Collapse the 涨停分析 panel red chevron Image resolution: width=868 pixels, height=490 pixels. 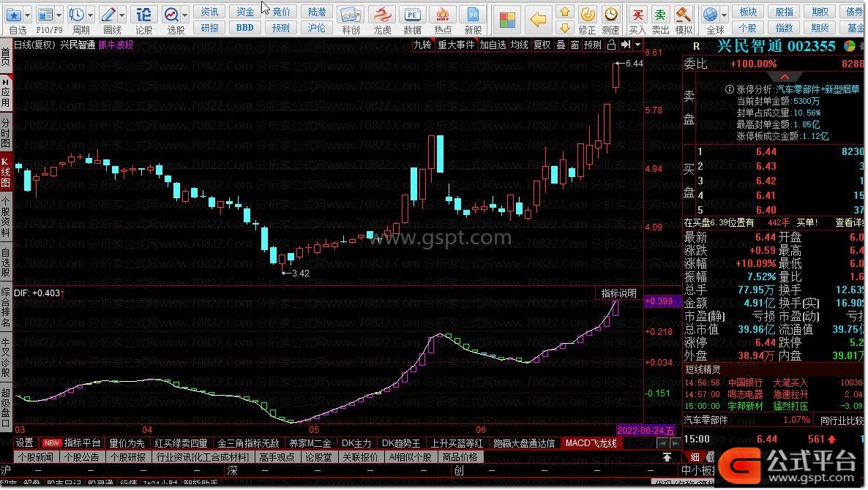(785, 77)
